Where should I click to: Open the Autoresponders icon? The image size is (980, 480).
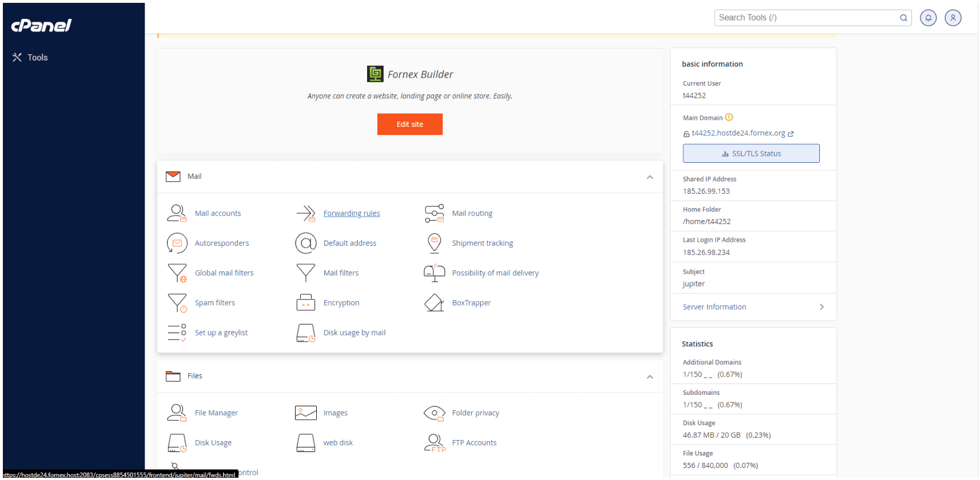coord(177,243)
